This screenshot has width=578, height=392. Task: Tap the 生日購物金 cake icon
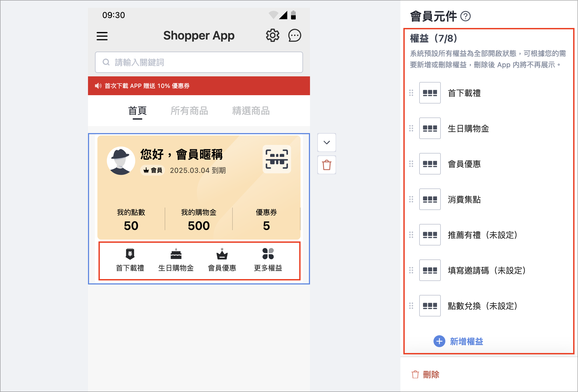[176, 254]
